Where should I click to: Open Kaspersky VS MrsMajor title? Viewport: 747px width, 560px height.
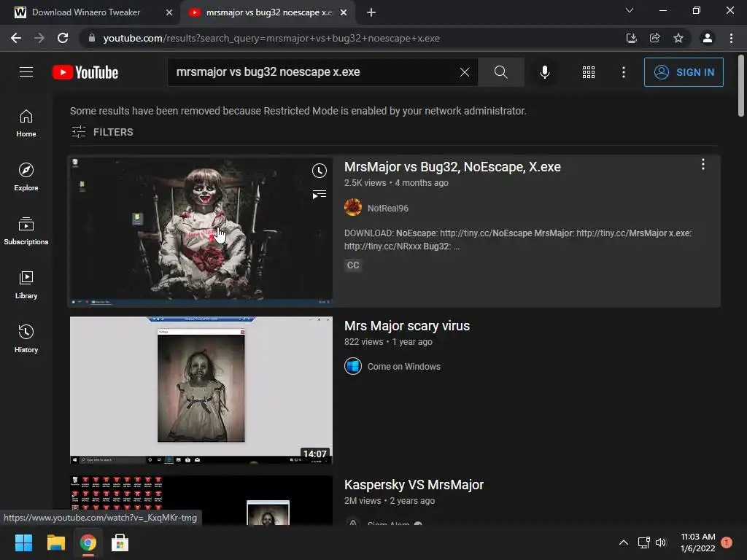pyautogui.click(x=414, y=485)
